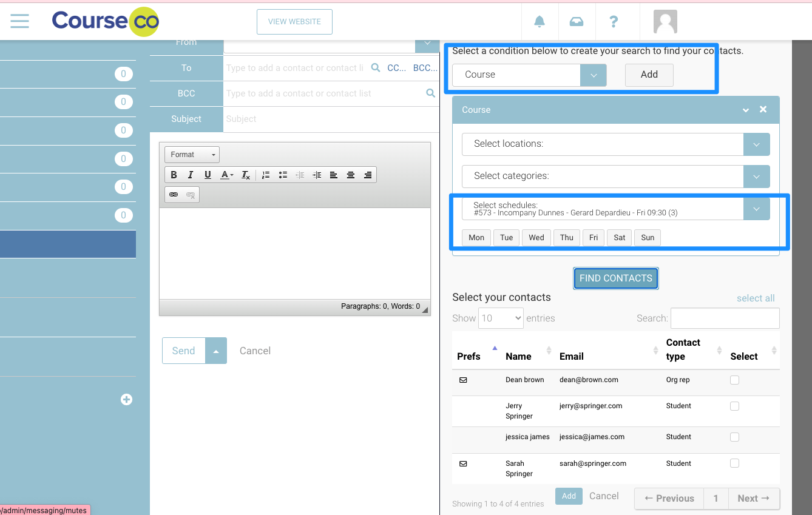
Task: Open the notifications bell
Action: click(539, 22)
